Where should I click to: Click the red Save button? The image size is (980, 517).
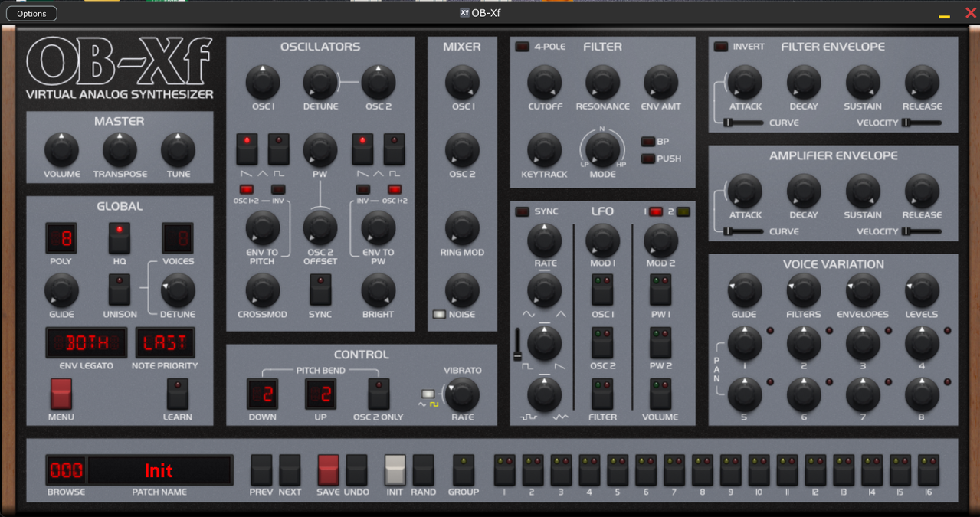(x=329, y=470)
